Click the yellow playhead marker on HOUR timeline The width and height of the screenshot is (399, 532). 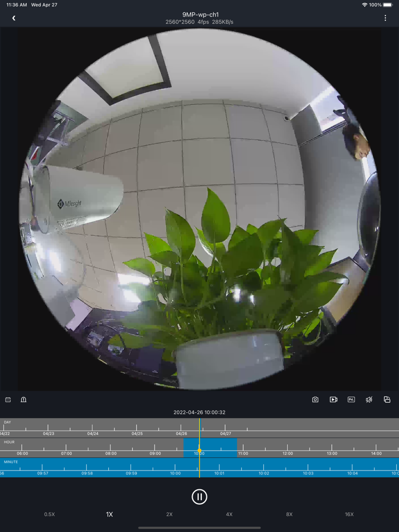[199, 451]
